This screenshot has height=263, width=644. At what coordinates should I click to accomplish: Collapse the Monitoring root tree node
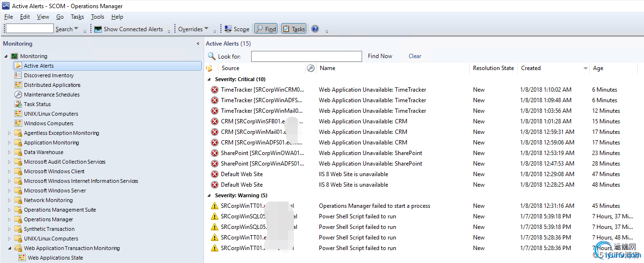click(x=6, y=56)
